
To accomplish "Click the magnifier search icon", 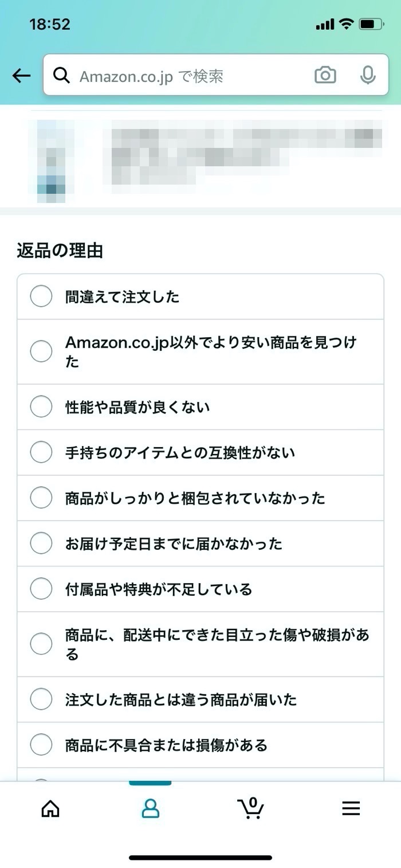I will click(62, 75).
